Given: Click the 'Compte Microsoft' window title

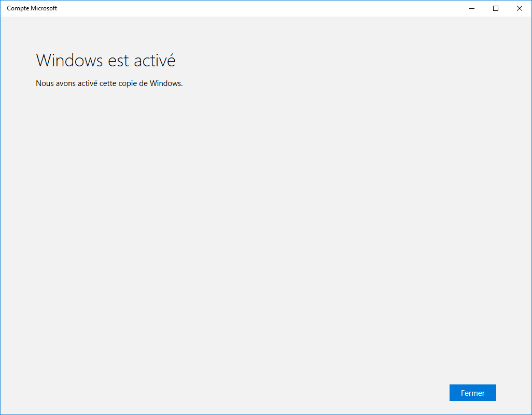Looking at the screenshot, I should coord(32,8).
